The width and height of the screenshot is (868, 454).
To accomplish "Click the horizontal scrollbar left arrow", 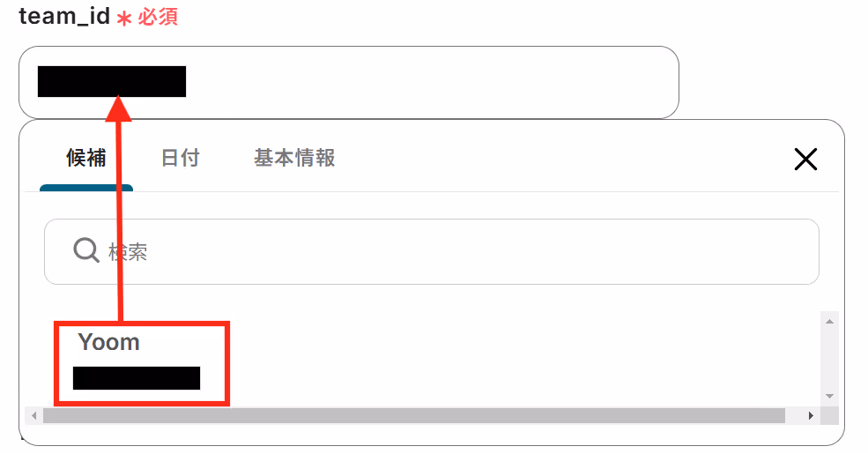I will click(x=34, y=415).
